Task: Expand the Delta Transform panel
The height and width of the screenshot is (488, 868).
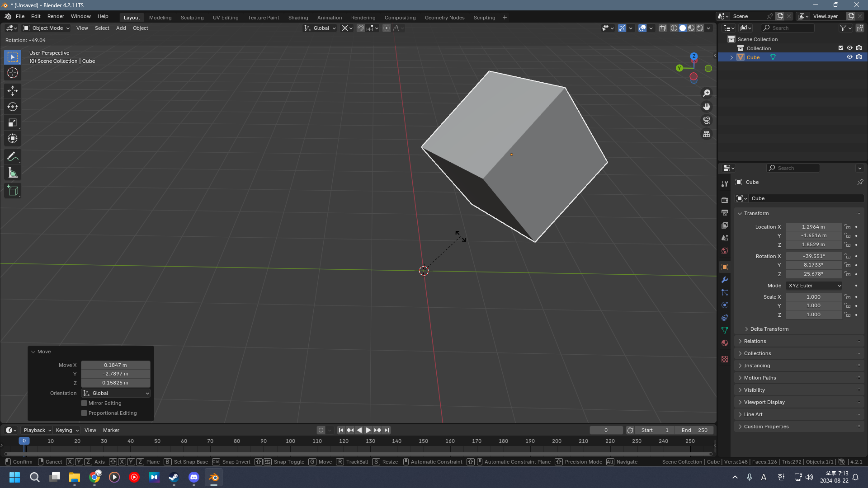Action: 769,329
